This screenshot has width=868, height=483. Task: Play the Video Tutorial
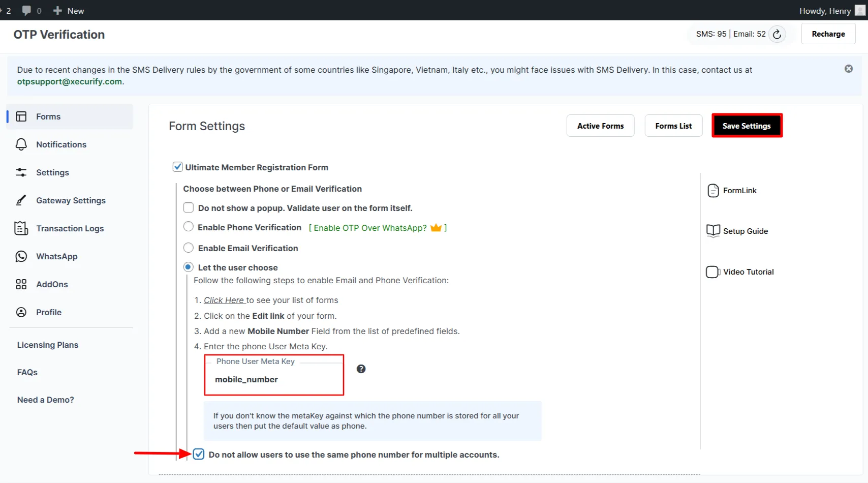[x=747, y=271]
